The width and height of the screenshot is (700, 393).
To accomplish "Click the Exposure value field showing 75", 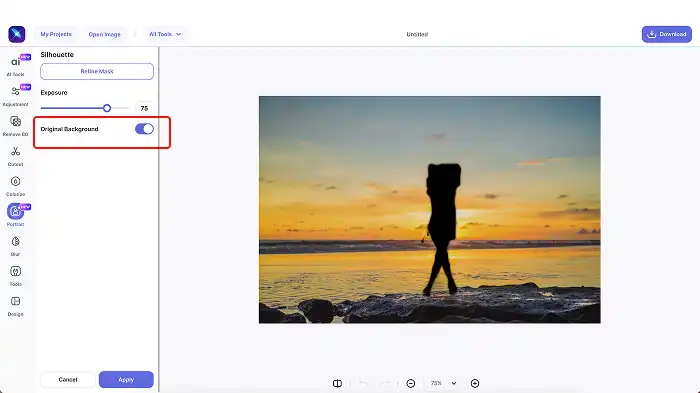I will pyautogui.click(x=144, y=109).
